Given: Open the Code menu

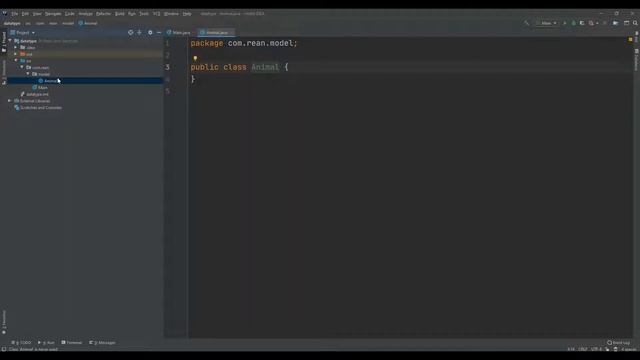Looking at the screenshot, I should click(70, 13).
